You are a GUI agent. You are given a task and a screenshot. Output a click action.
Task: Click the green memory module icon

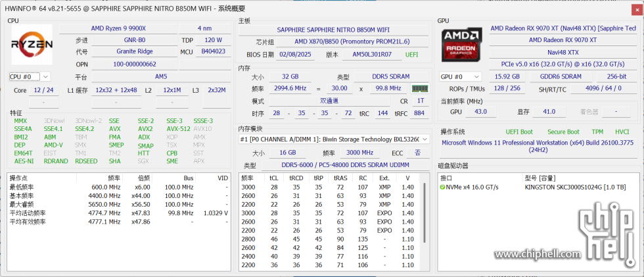[420, 88]
